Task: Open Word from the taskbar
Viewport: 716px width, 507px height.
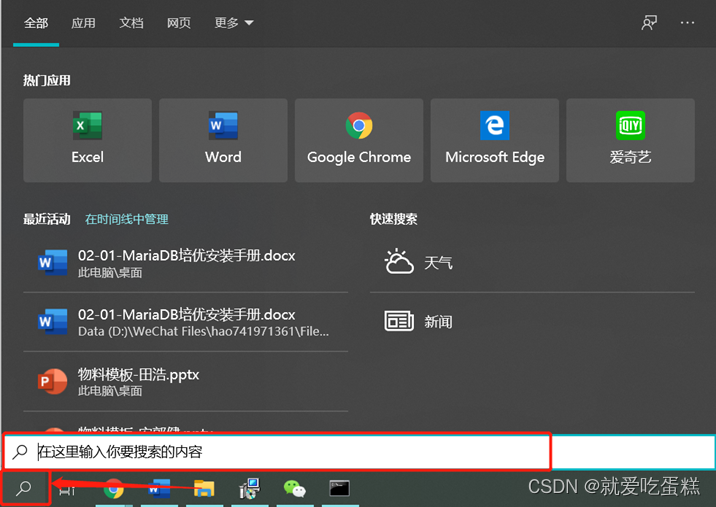Action: (x=159, y=489)
